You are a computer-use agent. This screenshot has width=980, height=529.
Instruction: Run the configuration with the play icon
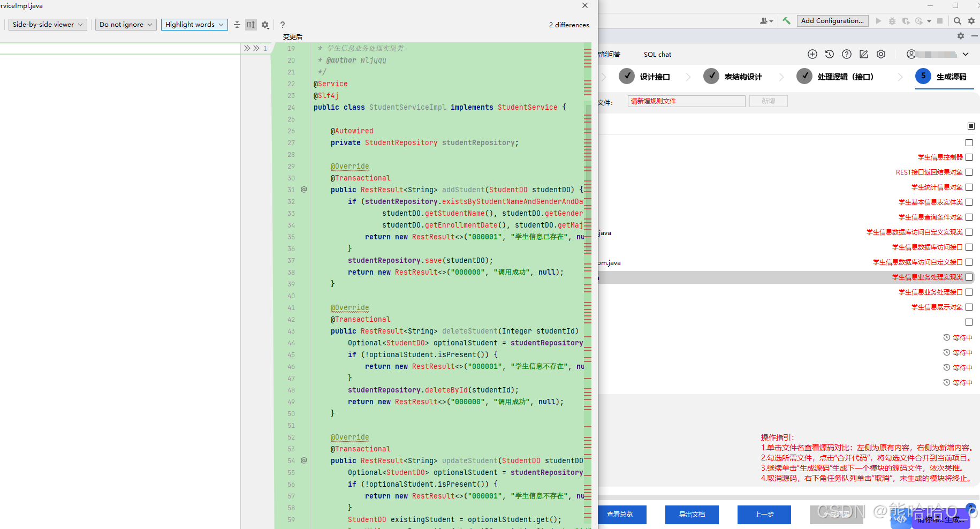click(878, 21)
